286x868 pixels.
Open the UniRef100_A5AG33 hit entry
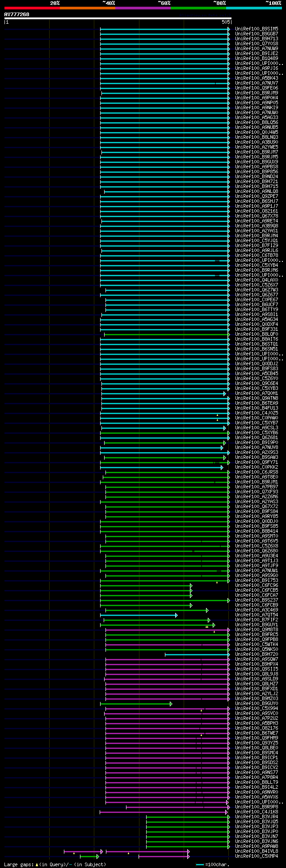(257, 117)
